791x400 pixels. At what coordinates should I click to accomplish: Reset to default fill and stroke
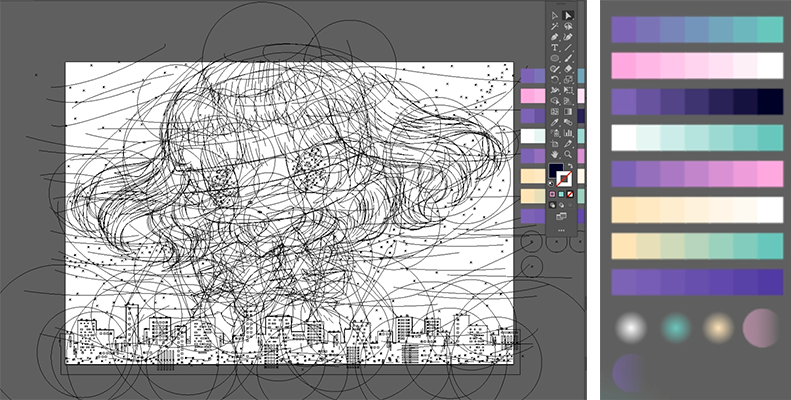tap(551, 184)
